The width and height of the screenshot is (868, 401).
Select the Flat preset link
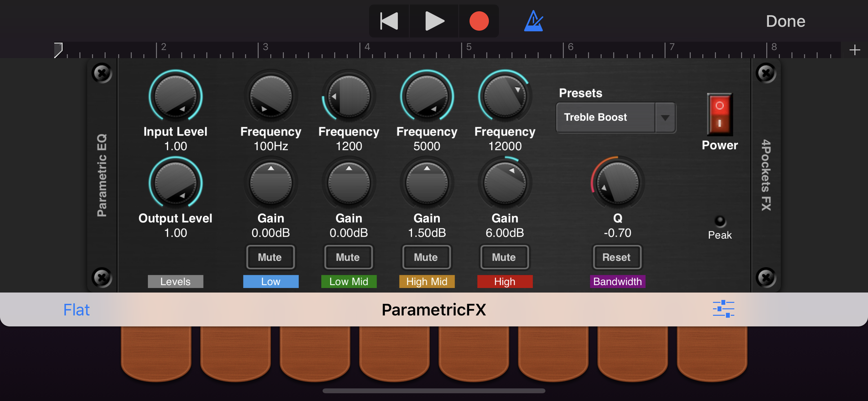point(77,309)
